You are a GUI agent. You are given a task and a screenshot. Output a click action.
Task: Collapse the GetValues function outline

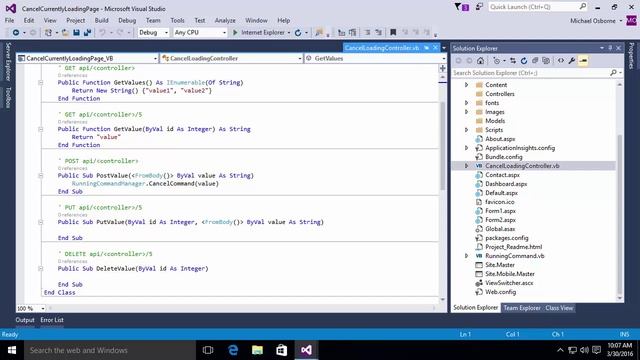40,82
